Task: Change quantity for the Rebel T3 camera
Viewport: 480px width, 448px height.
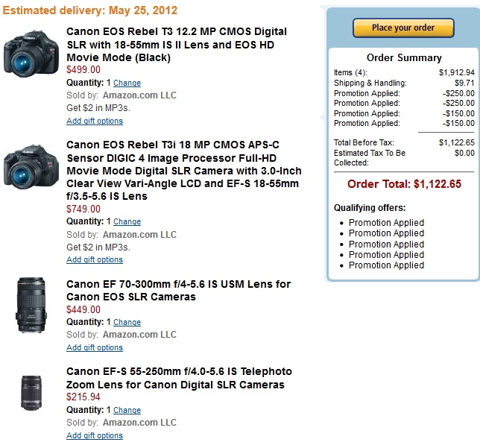Action: pos(127,83)
